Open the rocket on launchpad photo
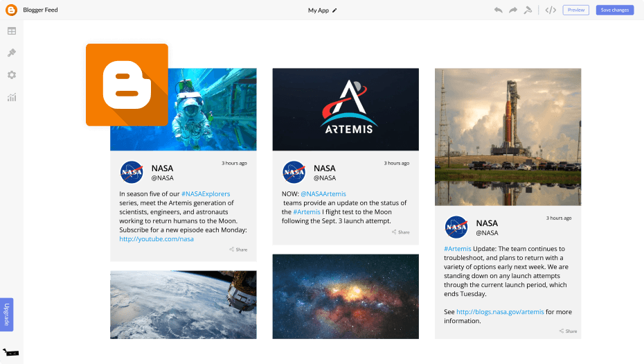Screen dimensions: 644x364 coord(508,137)
